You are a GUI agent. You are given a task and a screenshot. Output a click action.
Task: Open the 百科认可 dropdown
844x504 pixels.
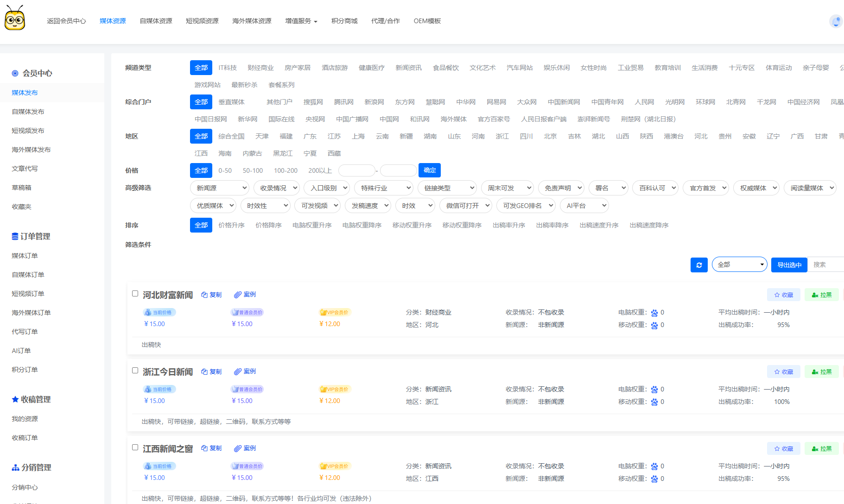(x=655, y=188)
